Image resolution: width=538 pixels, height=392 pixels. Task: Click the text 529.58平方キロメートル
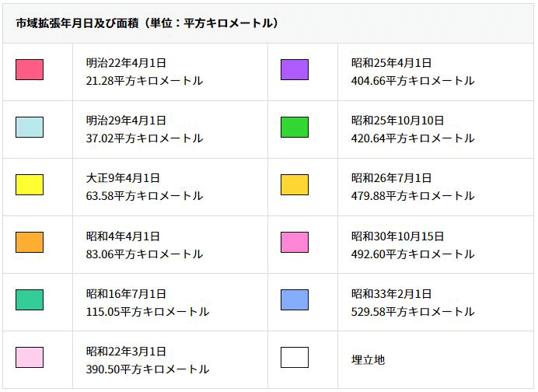(412, 311)
